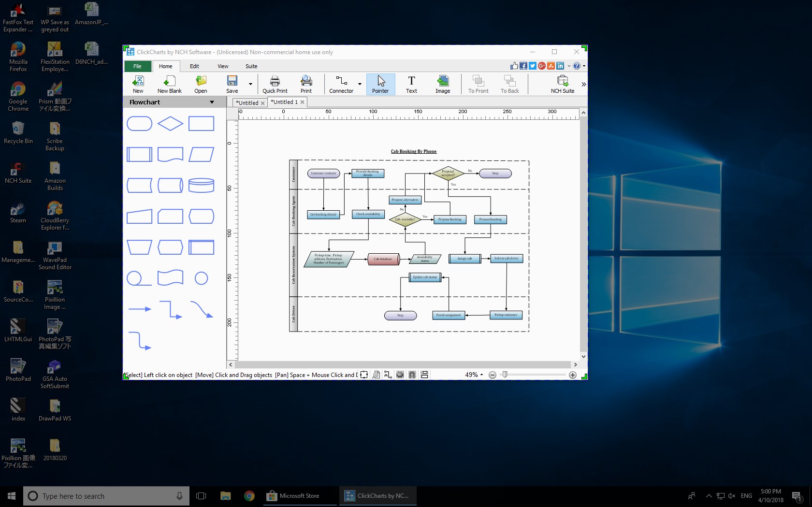Select the Pointer tool
The width and height of the screenshot is (812, 507).
coord(380,84)
